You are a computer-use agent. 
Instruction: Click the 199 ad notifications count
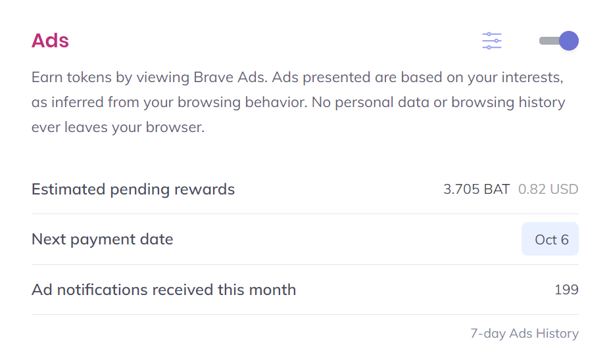(567, 290)
